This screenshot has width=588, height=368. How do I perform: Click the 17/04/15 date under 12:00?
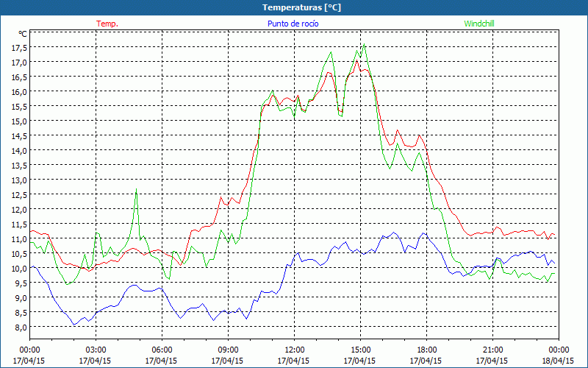[293, 361]
